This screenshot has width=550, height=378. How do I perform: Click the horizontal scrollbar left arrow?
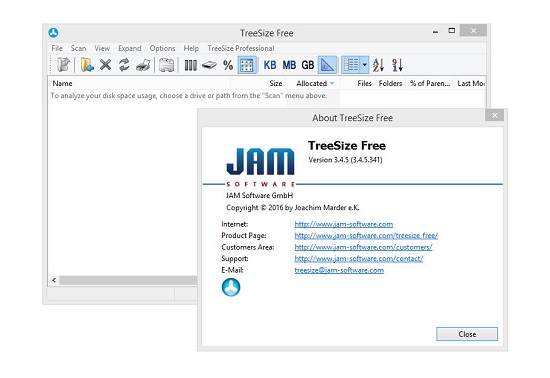point(54,280)
